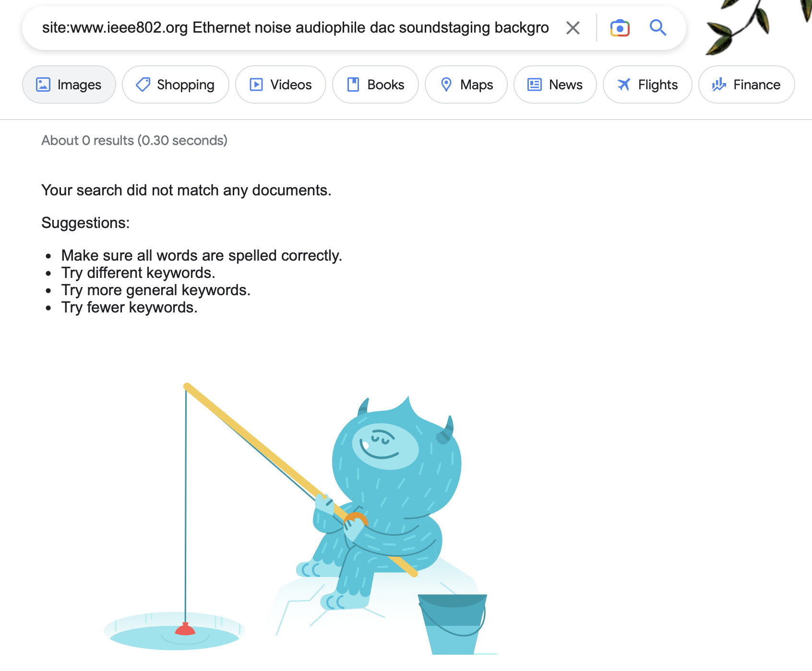Viewport: 812px width, 671px height.
Task: Click the Videos play icon
Action: [256, 84]
